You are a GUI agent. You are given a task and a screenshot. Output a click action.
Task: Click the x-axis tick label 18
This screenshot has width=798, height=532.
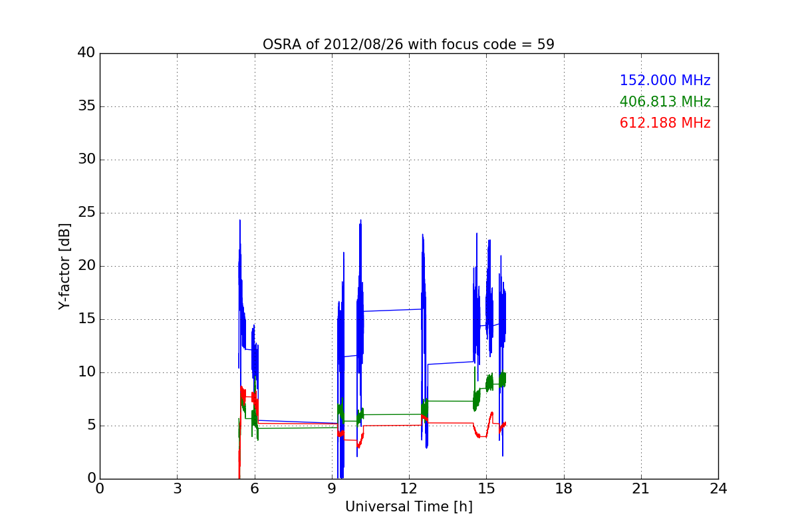(x=564, y=489)
